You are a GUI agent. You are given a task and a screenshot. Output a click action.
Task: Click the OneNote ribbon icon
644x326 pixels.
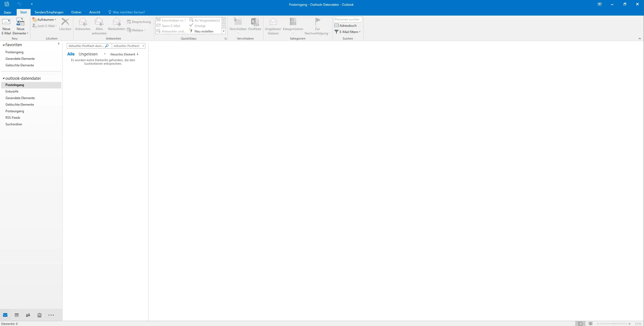tap(255, 22)
